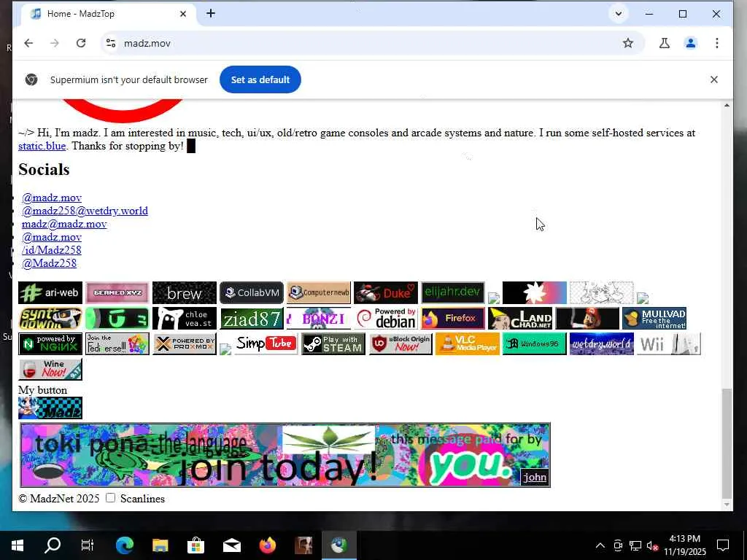The width and height of the screenshot is (747, 560).
Task: Open the @Madz258 social link
Action: [49, 262]
